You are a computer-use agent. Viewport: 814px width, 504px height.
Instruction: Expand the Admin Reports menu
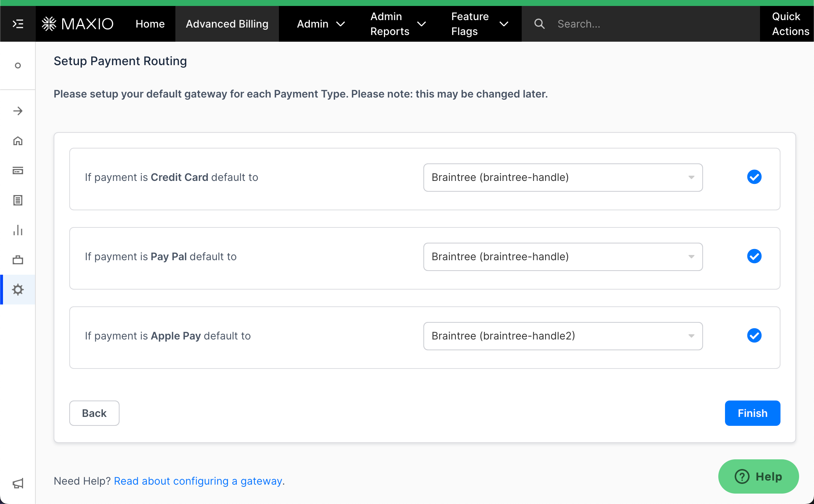(x=397, y=24)
